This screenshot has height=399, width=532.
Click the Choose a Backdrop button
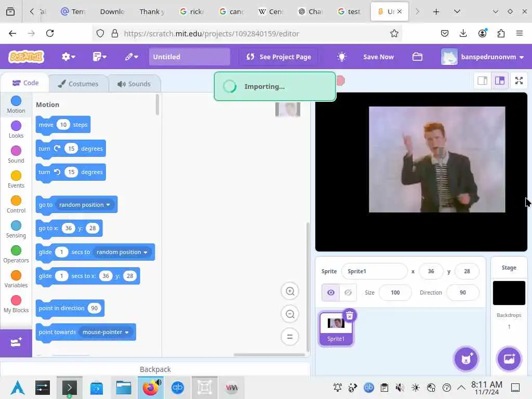[509, 359]
